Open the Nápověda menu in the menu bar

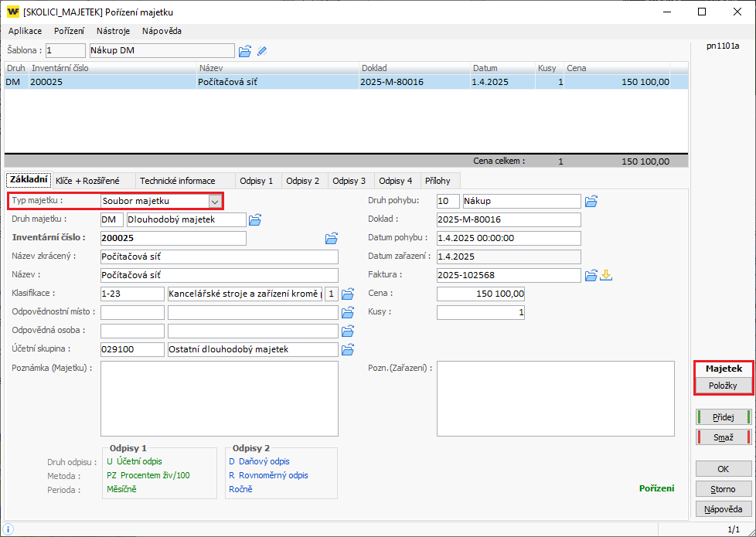[162, 31]
